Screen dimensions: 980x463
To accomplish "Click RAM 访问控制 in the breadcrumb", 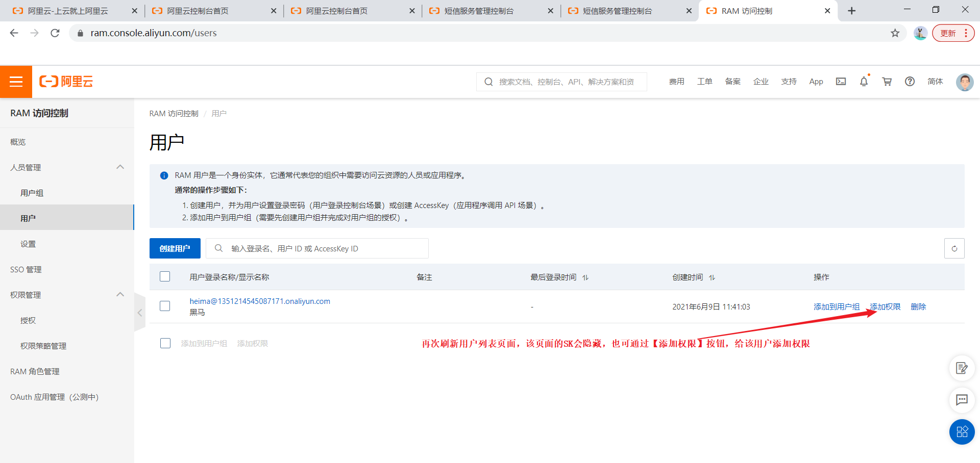I will coord(174,114).
